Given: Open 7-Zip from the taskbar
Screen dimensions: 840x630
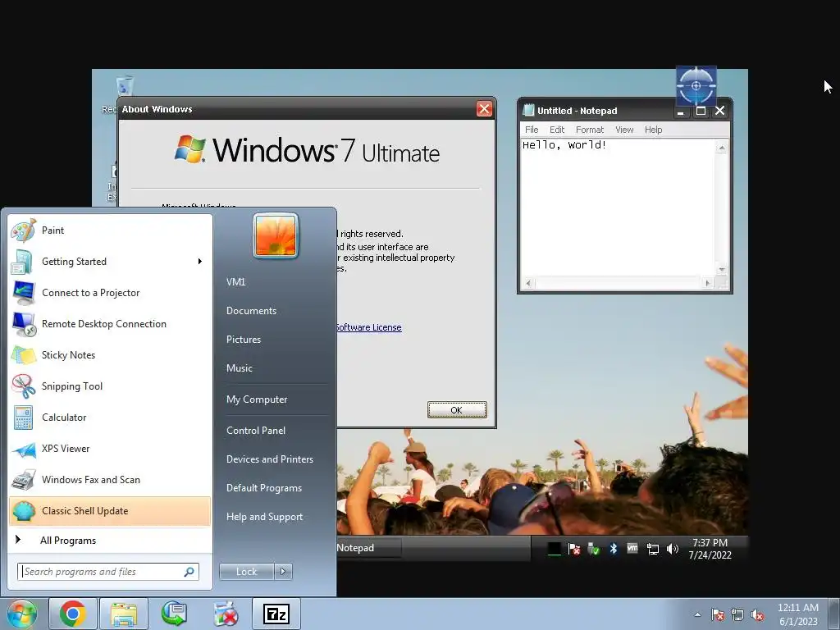Looking at the screenshot, I should point(276,614).
